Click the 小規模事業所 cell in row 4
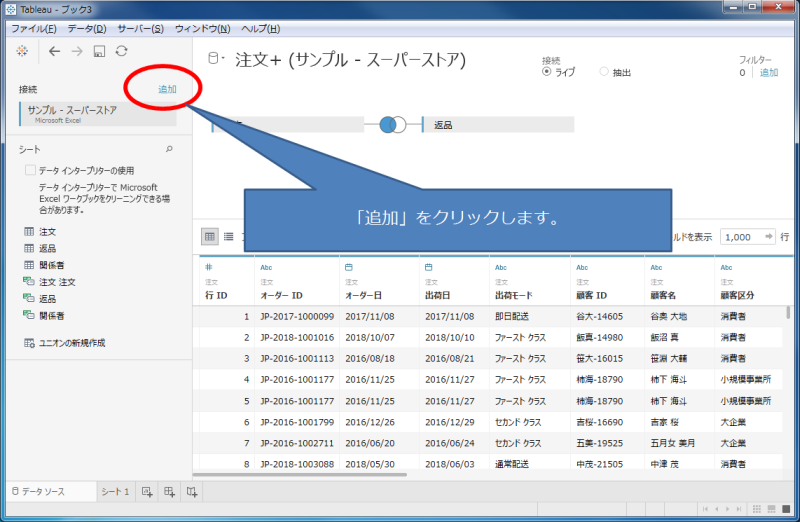 point(745,380)
